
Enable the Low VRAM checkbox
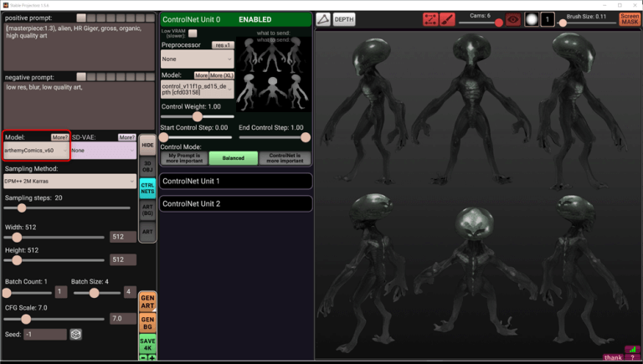pos(193,33)
